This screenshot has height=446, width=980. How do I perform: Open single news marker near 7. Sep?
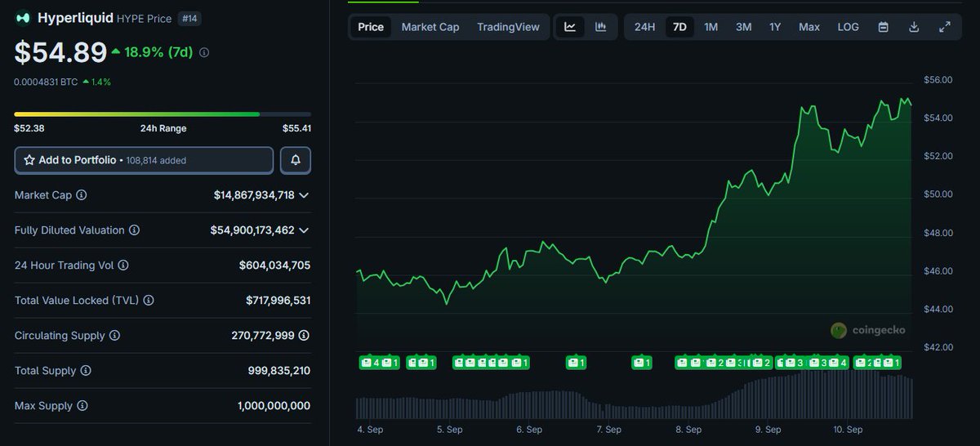click(577, 363)
